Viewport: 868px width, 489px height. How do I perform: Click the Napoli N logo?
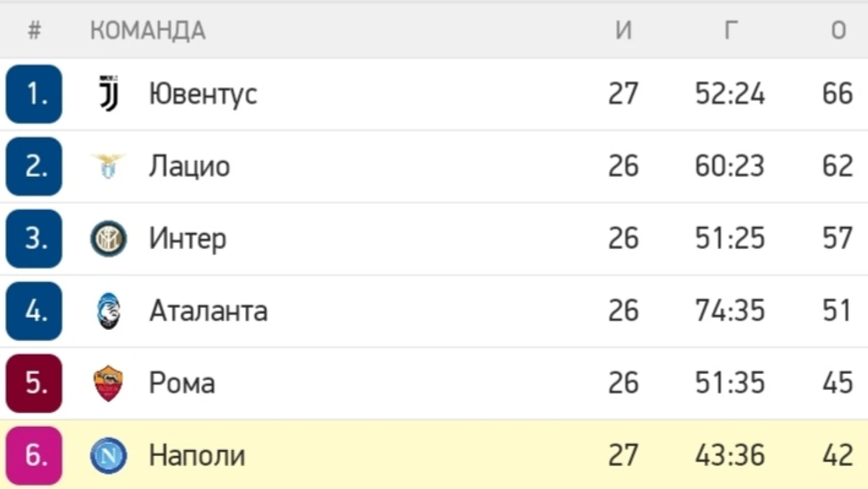click(x=108, y=456)
